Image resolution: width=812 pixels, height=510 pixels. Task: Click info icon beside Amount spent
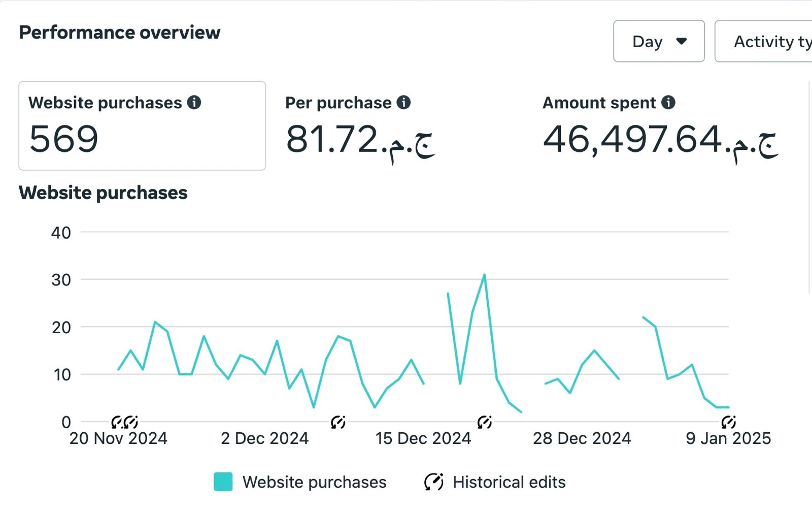[x=668, y=103]
